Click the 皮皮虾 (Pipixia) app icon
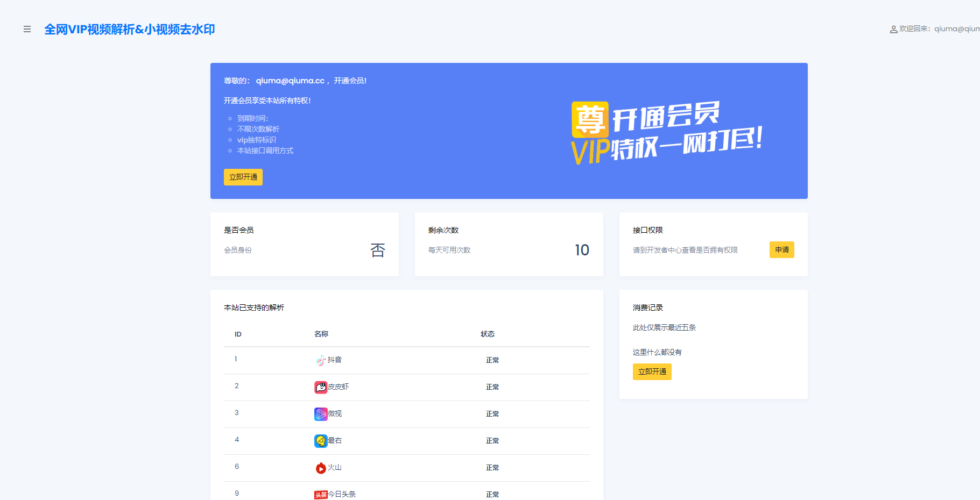This screenshot has height=500, width=980. point(320,387)
